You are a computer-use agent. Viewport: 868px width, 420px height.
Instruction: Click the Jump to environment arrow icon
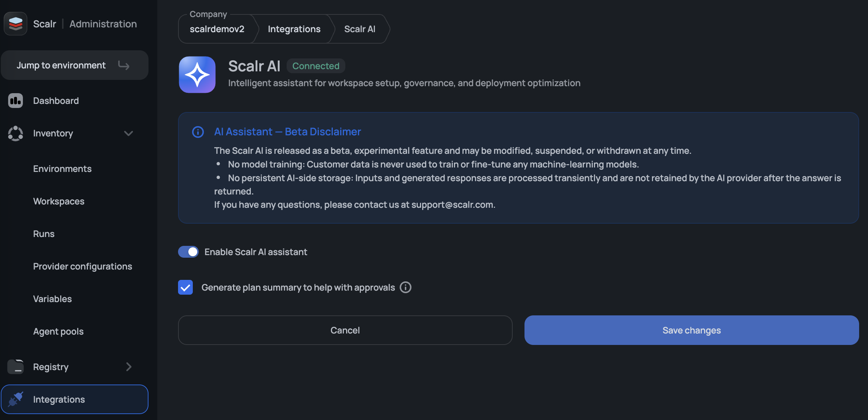coord(124,65)
